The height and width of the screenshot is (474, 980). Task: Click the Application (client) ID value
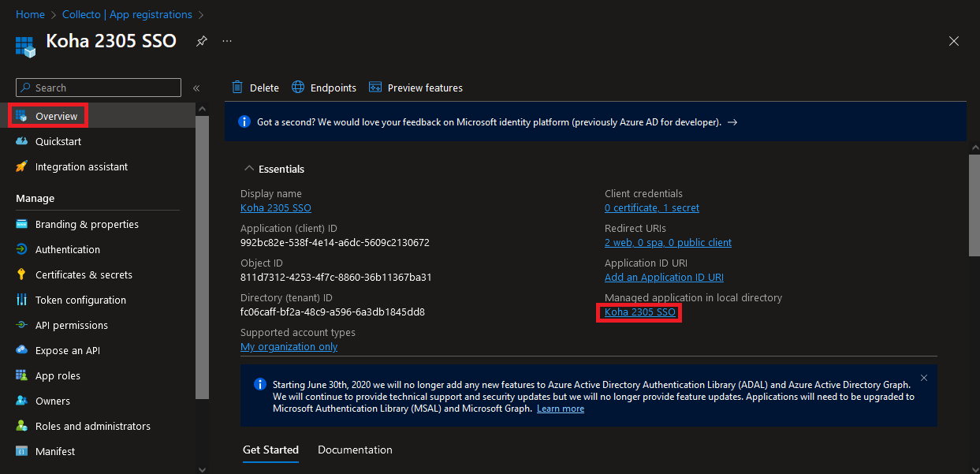[x=335, y=242]
